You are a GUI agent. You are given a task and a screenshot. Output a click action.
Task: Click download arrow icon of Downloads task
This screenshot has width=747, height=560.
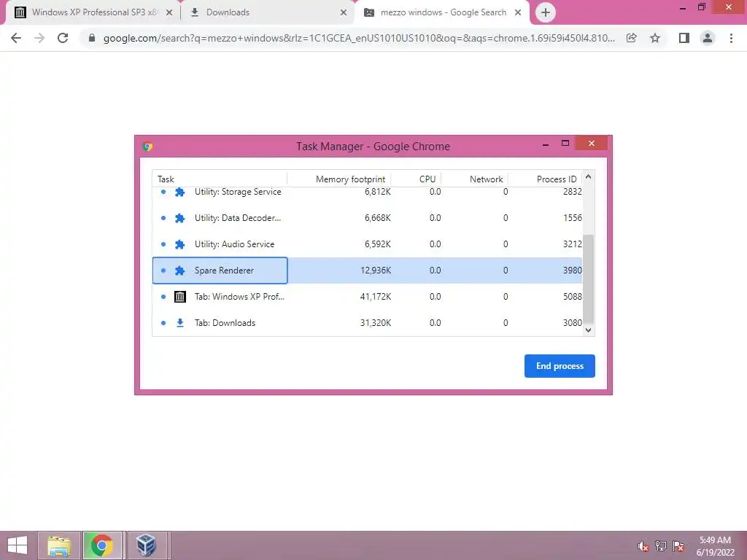pos(179,323)
